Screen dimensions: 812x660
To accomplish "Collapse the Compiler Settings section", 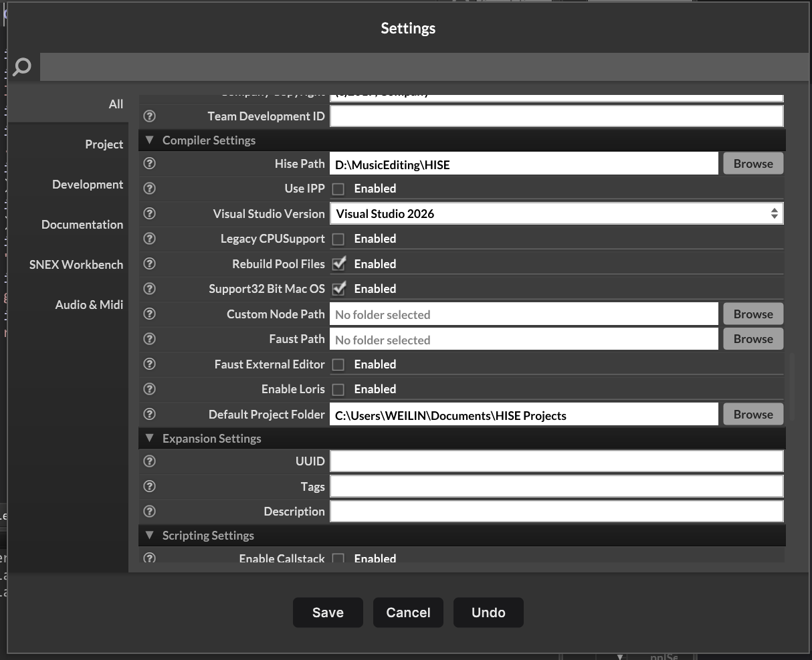I will tap(150, 140).
